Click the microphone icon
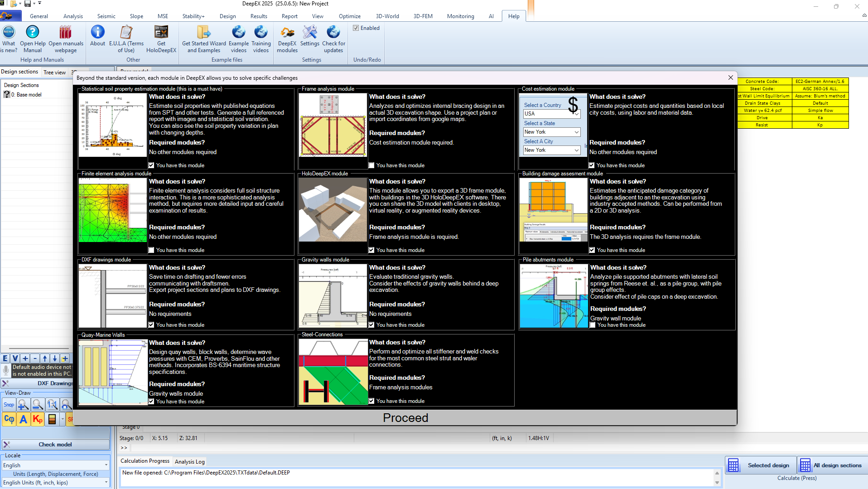This screenshot has width=868, height=489. point(6,370)
